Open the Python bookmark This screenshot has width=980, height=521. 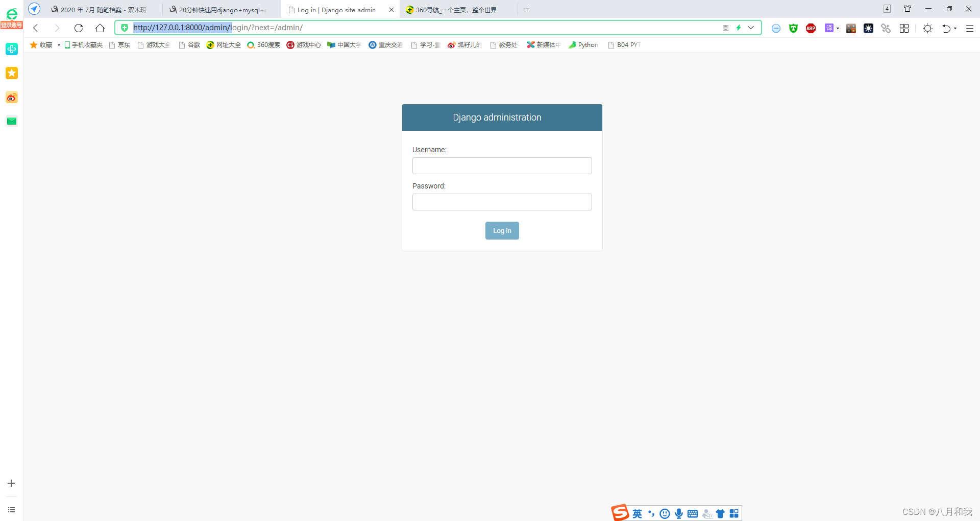583,45
